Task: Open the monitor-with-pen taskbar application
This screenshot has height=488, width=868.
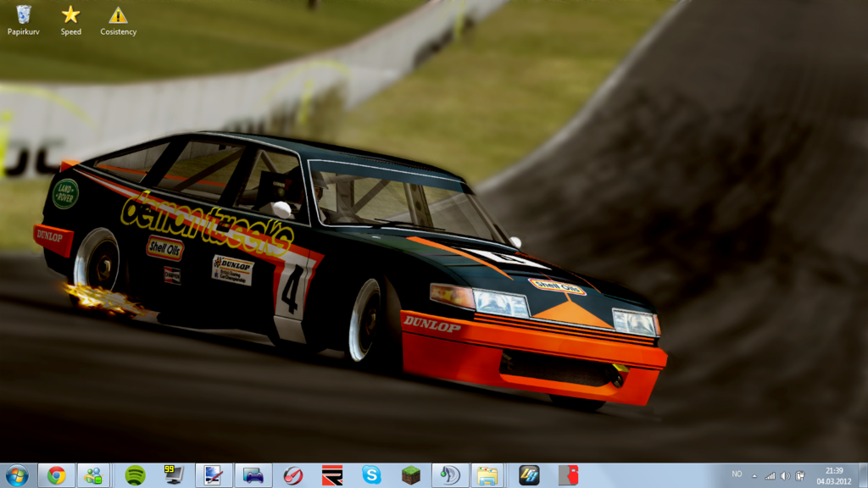Action: (214, 475)
